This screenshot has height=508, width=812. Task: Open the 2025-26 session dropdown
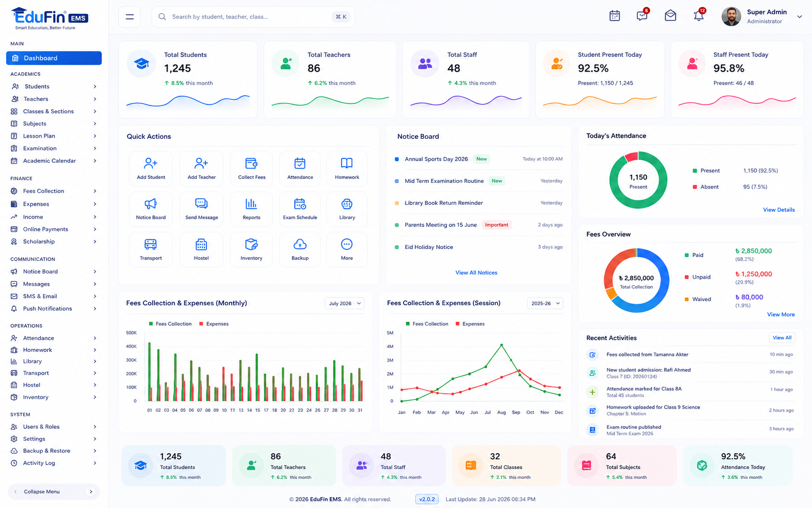[x=545, y=303]
